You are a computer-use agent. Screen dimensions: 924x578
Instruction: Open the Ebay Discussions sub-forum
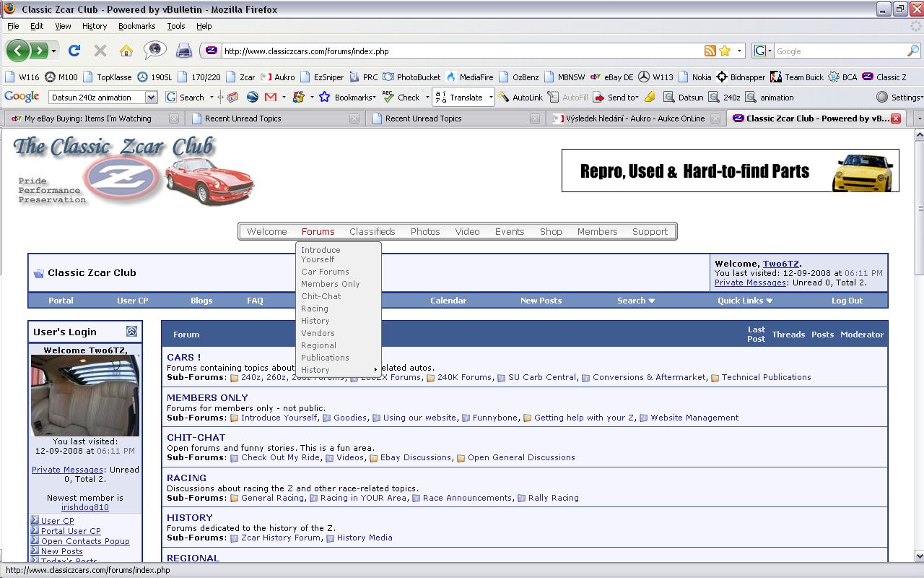point(416,457)
